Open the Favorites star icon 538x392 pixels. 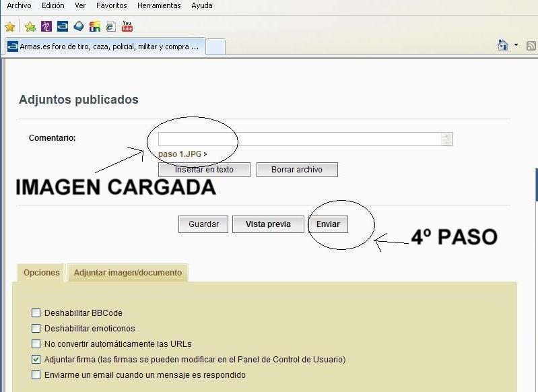[x=9, y=27]
